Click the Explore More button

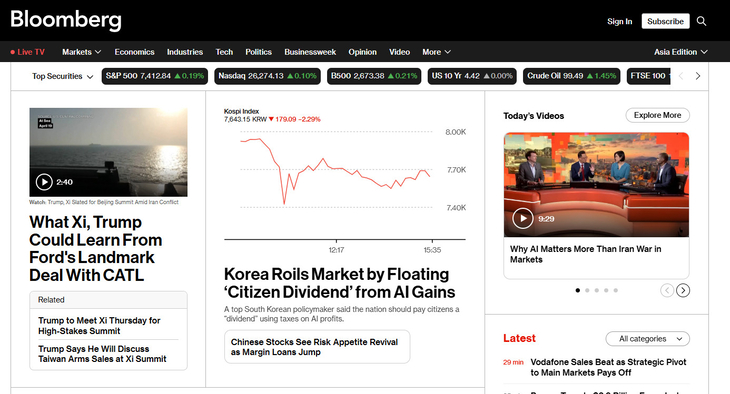point(657,115)
